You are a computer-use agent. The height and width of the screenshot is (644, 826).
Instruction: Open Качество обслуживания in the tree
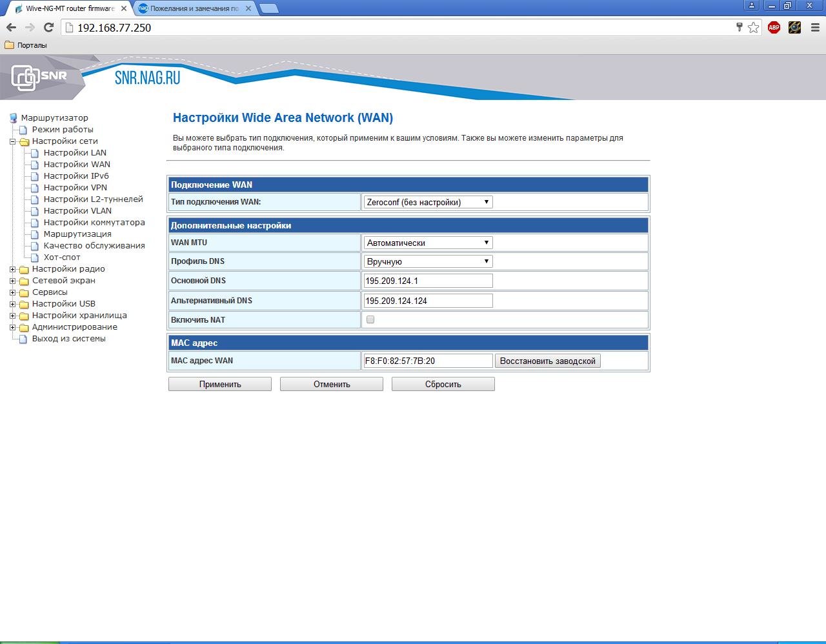click(x=94, y=246)
